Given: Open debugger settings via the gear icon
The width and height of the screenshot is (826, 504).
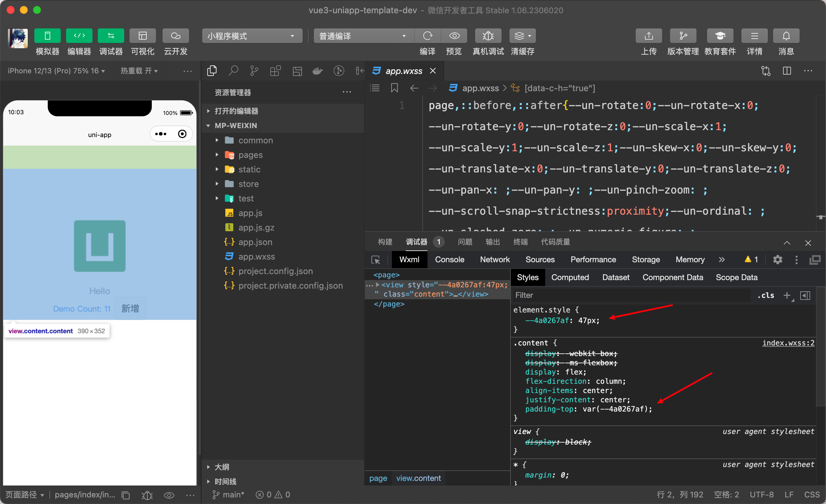Looking at the screenshot, I should coord(778,259).
